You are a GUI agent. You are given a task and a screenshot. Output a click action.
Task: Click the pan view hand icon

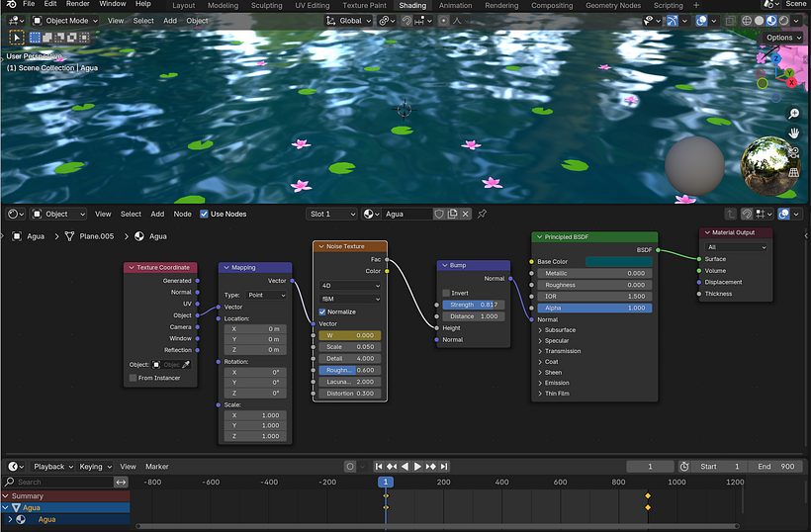point(793,133)
